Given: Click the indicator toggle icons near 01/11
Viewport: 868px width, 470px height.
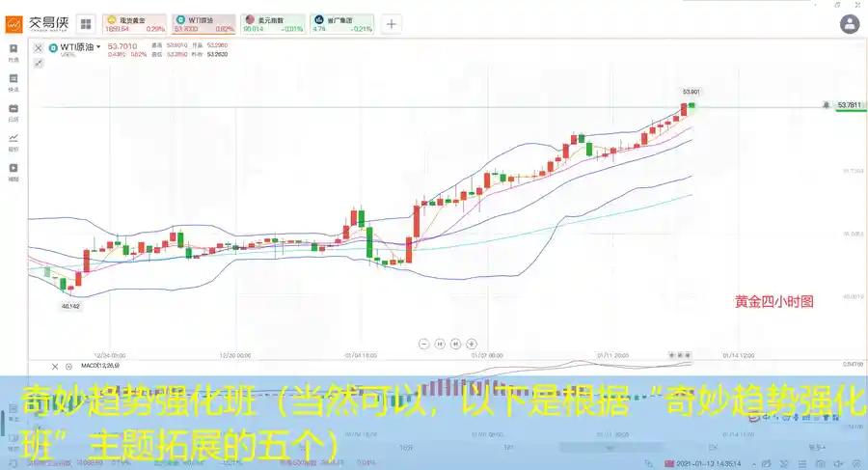Looking at the screenshot, I should 680,355.
